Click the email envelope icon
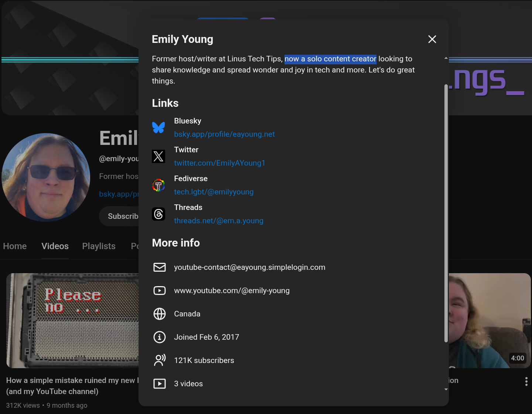Image resolution: width=532 pixels, height=414 pixels. [x=160, y=267]
